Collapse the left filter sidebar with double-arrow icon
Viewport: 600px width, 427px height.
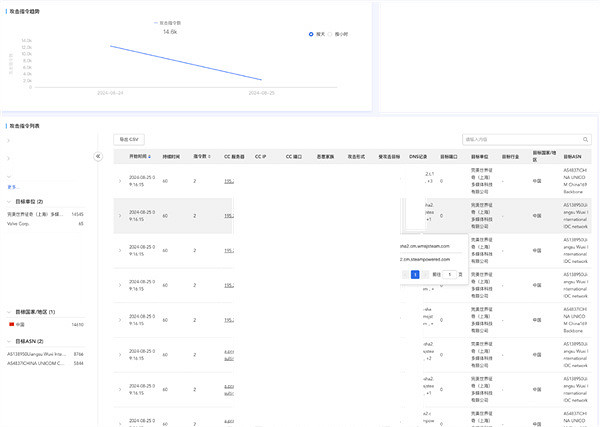pyautogui.click(x=98, y=156)
